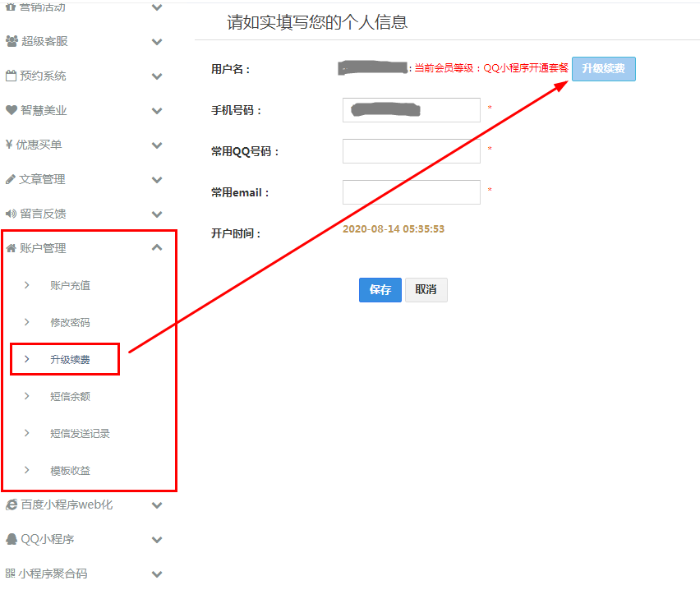Expand the 留言反馈 menu chevron
The height and width of the screenshot is (599, 700).
pos(157,214)
